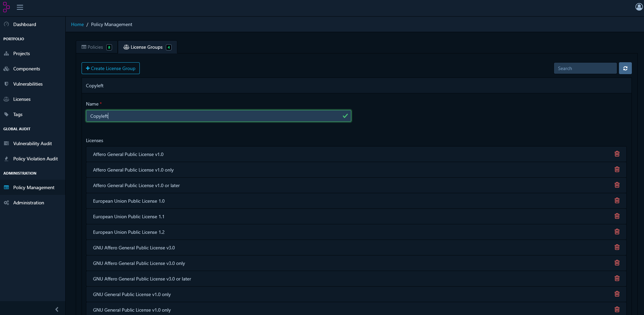Click Components cubes icon in sidebar
This screenshot has height=315, width=644.
point(6,69)
